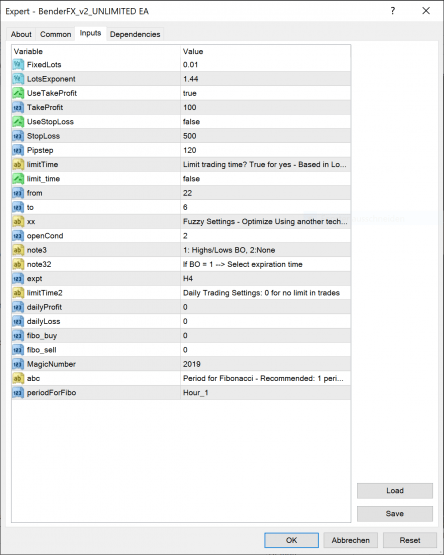This screenshot has width=444, height=555.
Task: Click the help question mark button
Action: tap(393, 11)
